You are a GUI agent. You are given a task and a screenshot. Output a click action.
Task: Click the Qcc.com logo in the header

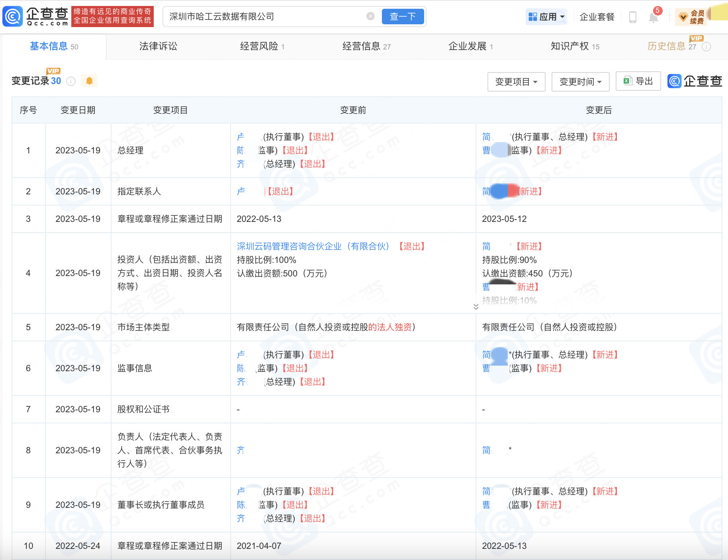(x=36, y=16)
